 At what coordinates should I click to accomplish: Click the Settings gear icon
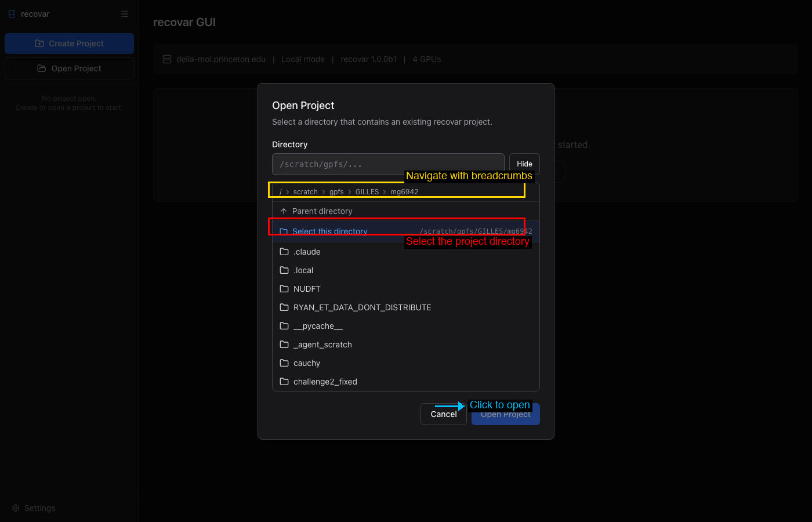16,508
